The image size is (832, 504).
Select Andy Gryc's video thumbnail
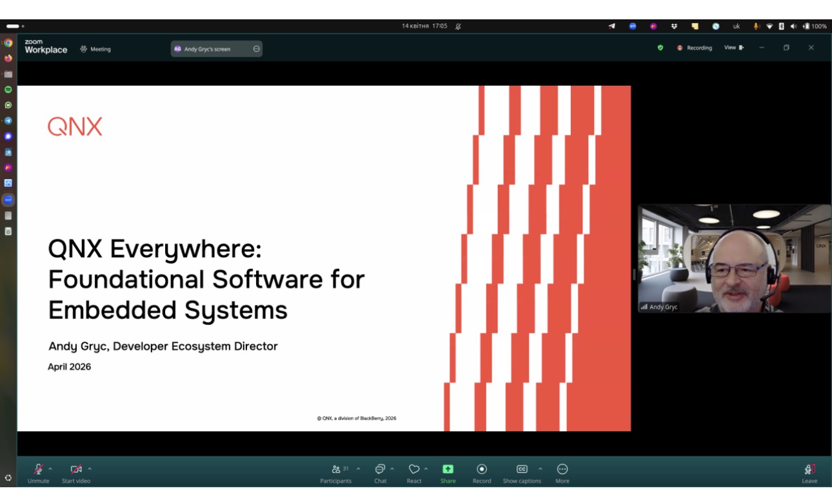(x=734, y=258)
